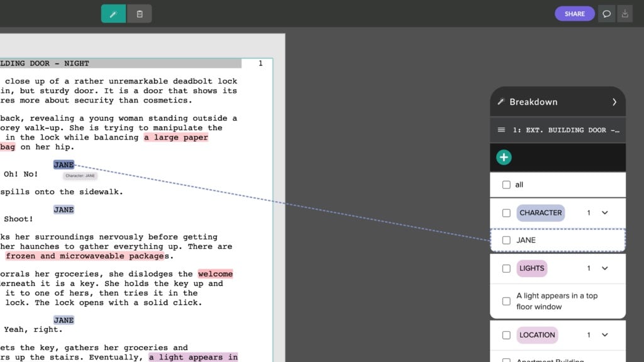This screenshot has height=362, width=644.
Task: Click the SHARE button
Action: (575, 14)
